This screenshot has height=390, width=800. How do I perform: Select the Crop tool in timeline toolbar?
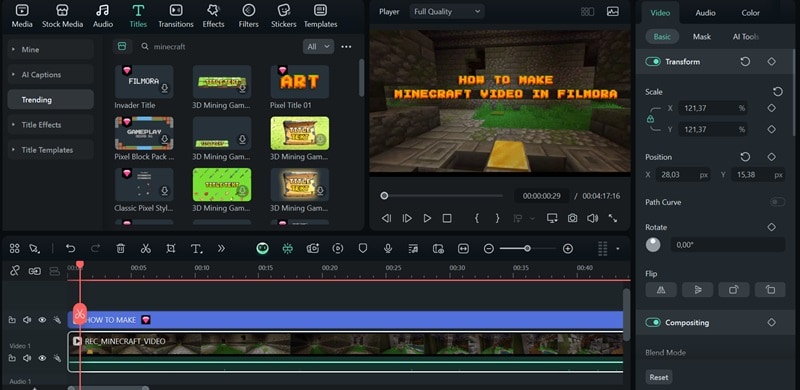click(x=171, y=249)
